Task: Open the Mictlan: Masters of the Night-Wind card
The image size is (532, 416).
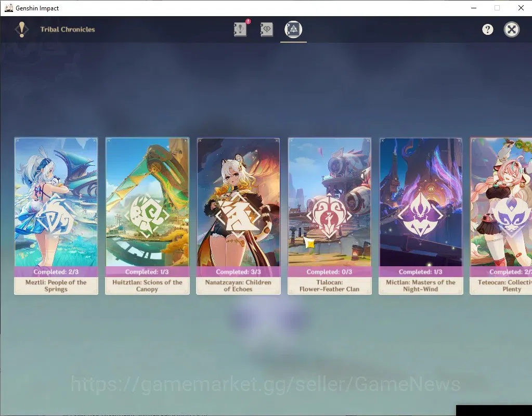Action: pos(421,216)
